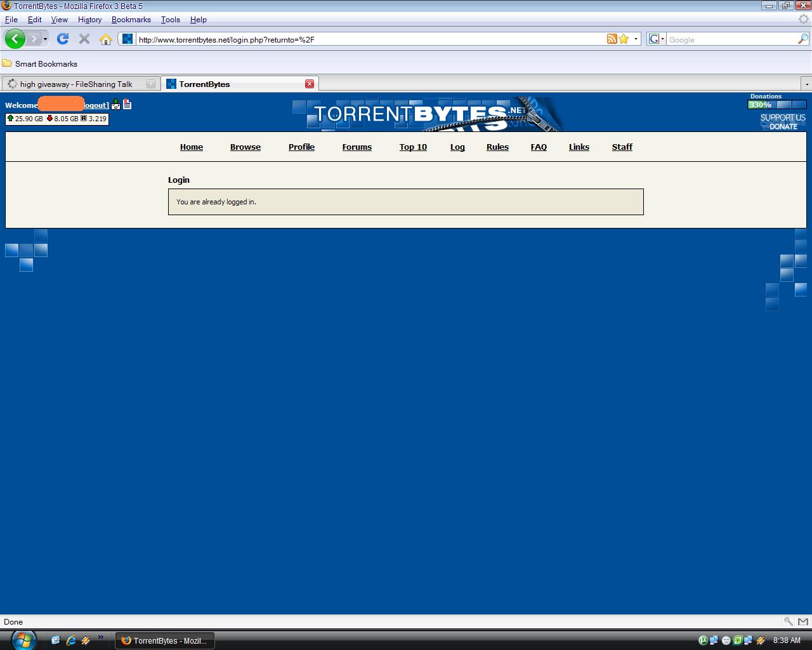Click the µTorrent system tray icon
The height and width of the screenshot is (650, 812).
coord(703,640)
